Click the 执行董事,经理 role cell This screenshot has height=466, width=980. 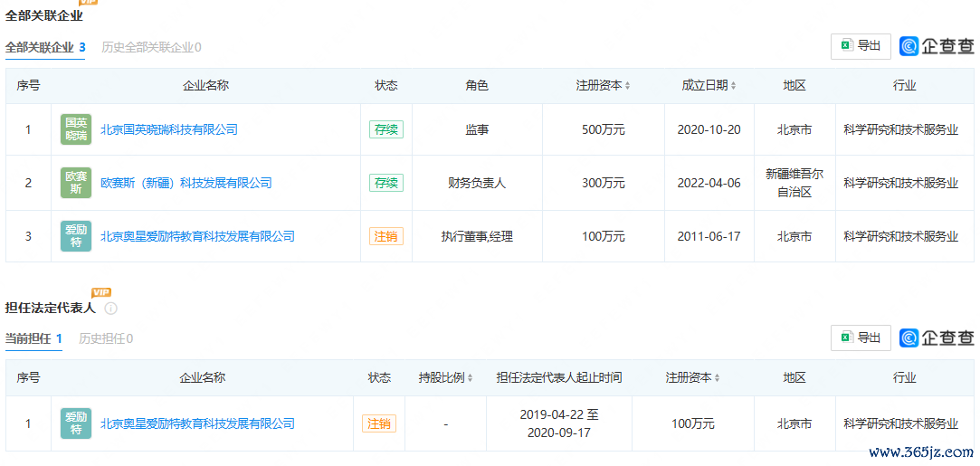[477, 236]
